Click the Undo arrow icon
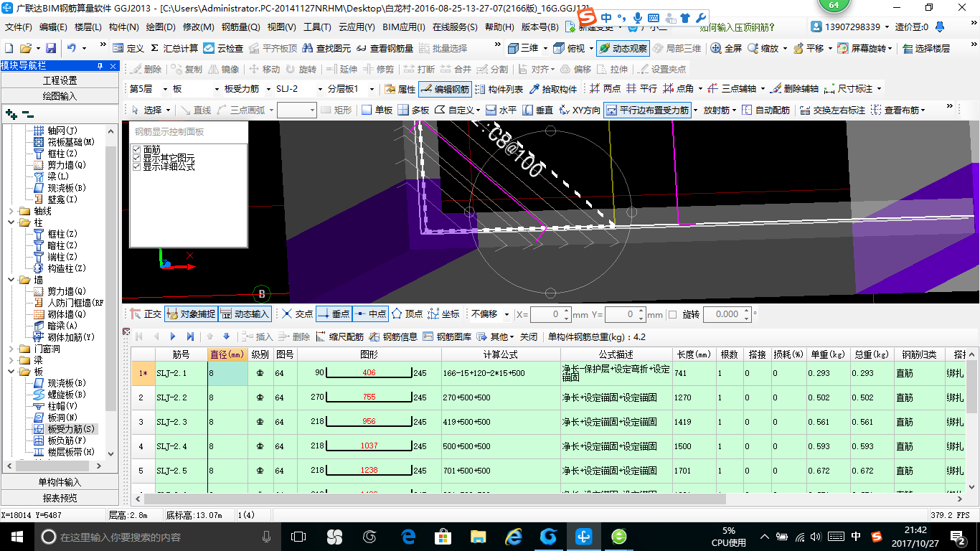This screenshot has height=551, width=980. click(x=72, y=48)
